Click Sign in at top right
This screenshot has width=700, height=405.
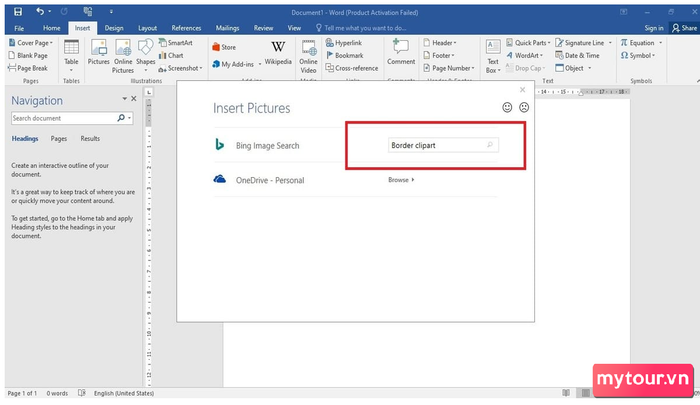pos(654,28)
